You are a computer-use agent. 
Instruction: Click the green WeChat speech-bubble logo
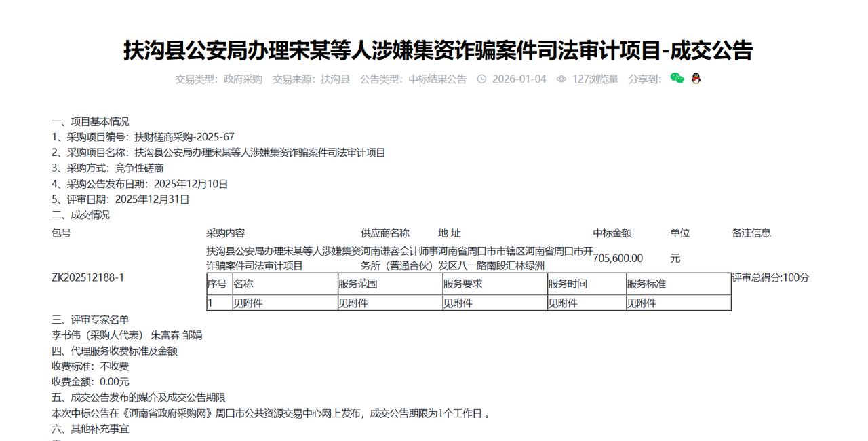click(x=675, y=79)
